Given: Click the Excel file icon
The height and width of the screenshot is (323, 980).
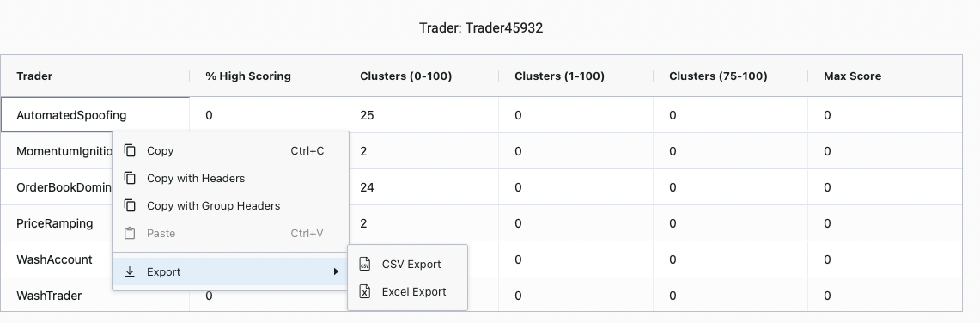Looking at the screenshot, I should (365, 292).
